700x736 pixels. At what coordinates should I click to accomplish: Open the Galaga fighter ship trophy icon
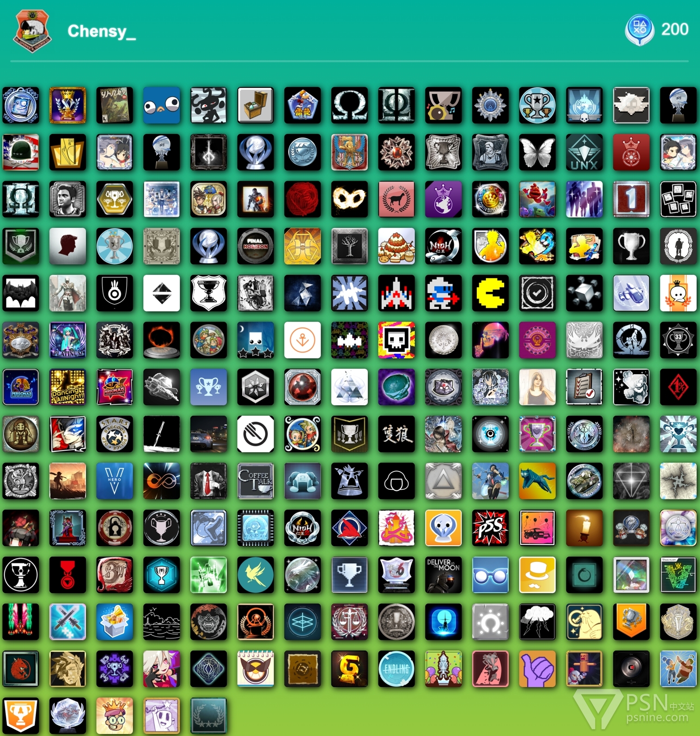pyautogui.click(x=396, y=293)
